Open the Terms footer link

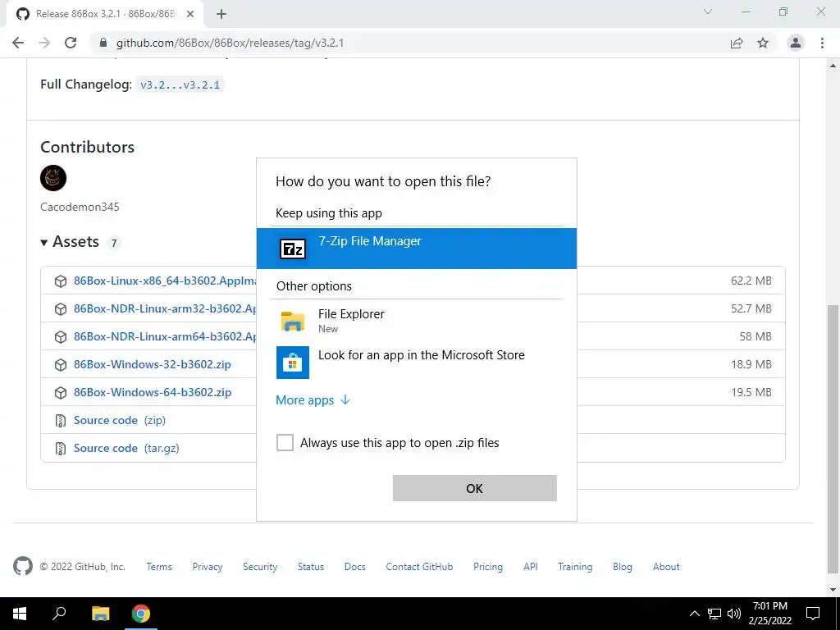(159, 566)
